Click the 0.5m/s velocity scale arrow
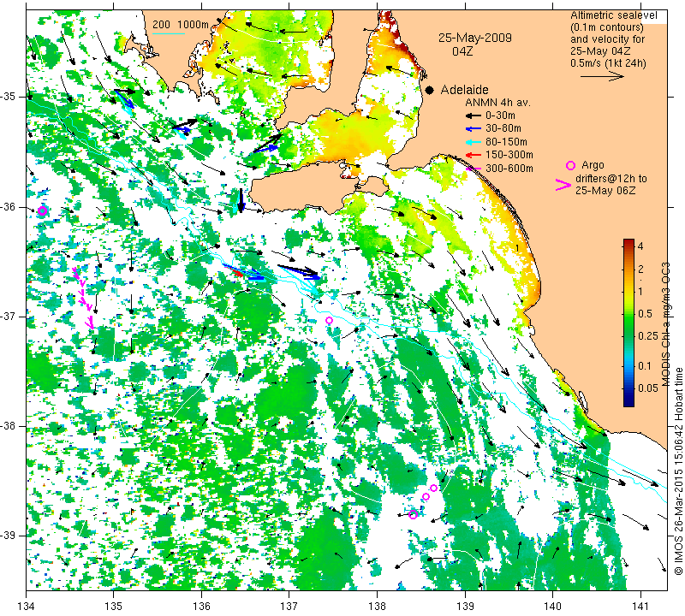685x616 pixels. pyautogui.click(x=602, y=76)
